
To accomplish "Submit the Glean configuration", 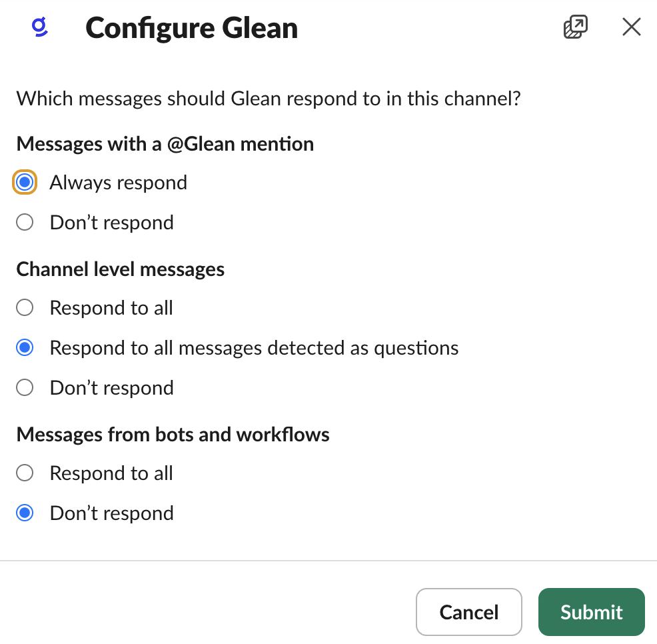I will [591, 611].
